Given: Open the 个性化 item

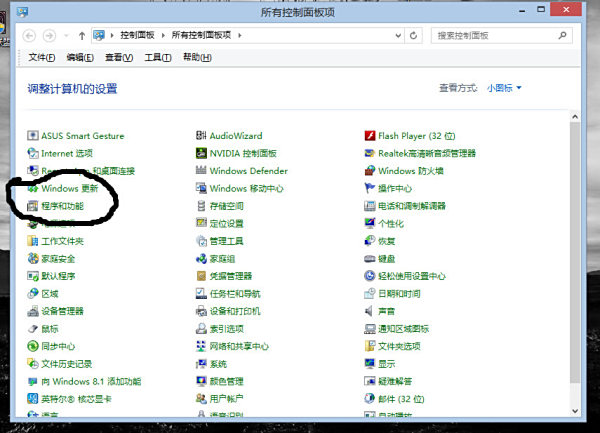Looking at the screenshot, I should [x=391, y=224].
